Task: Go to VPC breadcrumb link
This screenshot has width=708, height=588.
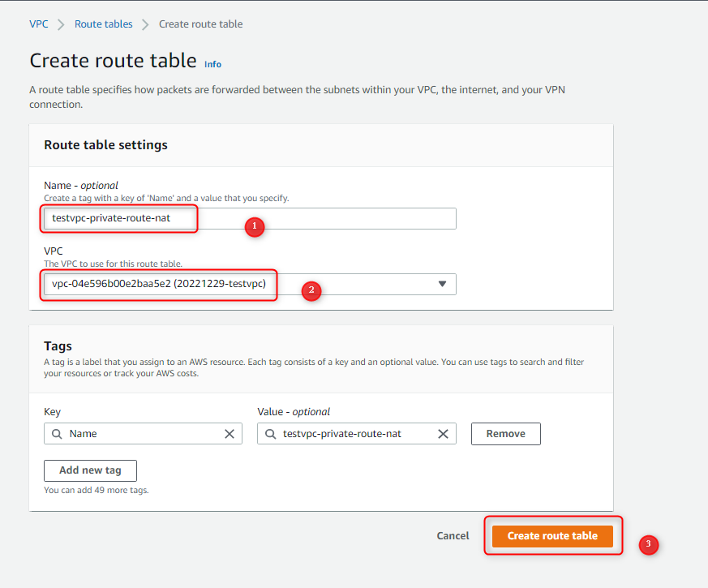Action: tap(39, 24)
